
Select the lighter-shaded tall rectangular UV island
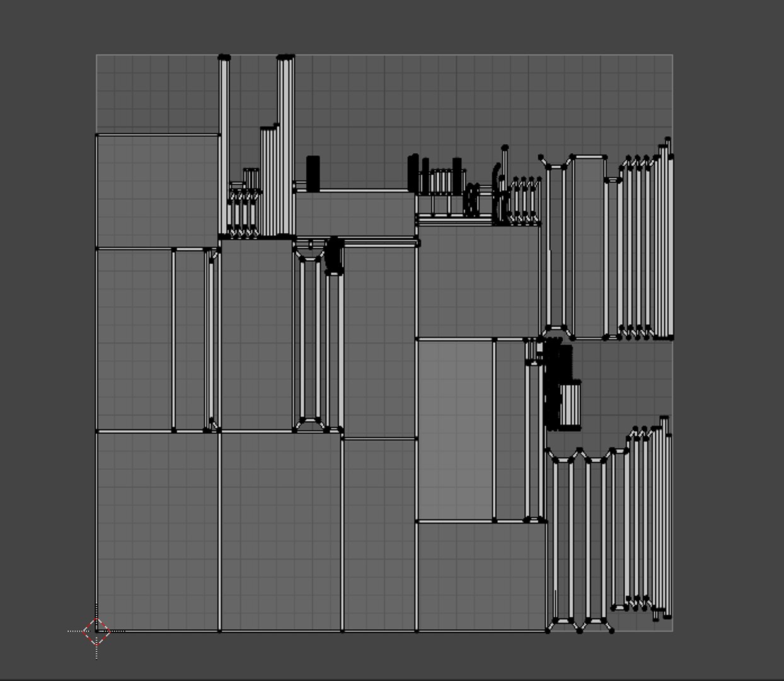455,430
